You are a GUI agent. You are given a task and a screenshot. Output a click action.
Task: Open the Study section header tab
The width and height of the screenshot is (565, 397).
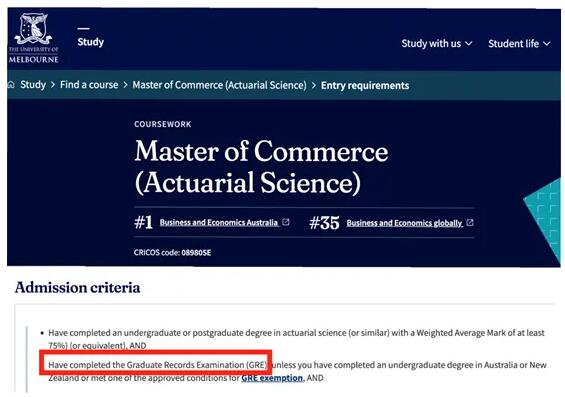pos(90,42)
